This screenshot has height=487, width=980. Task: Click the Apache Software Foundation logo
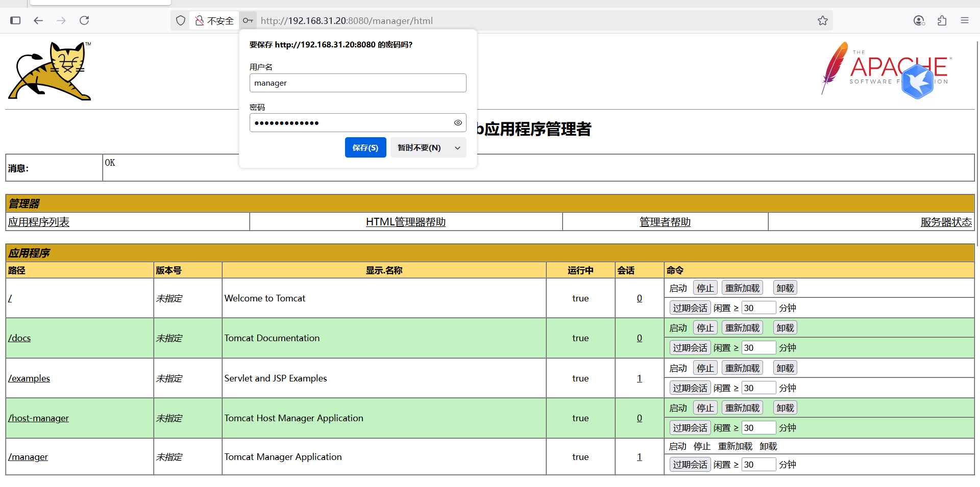(886, 69)
